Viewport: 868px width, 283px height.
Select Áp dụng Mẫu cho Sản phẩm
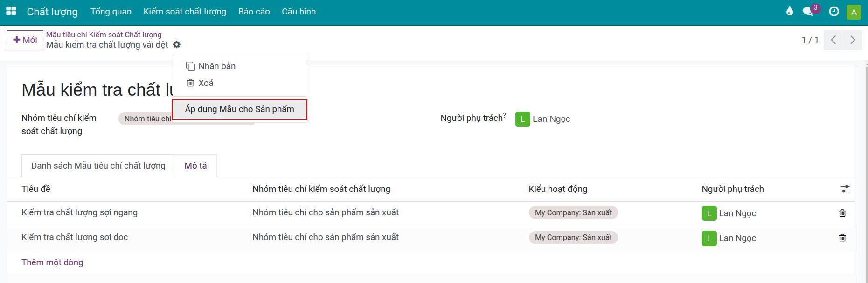(240, 109)
